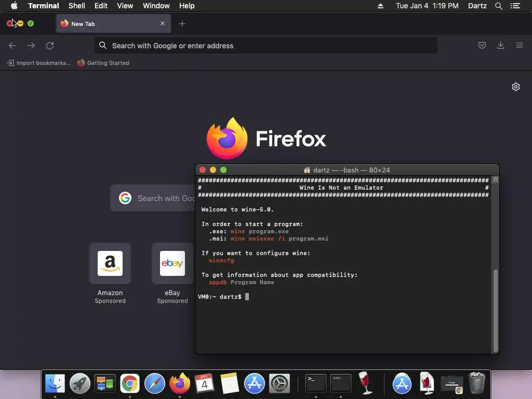Click the Apple menu logo
The height and width of the screenshot is (399, 532).
(x=14, y=6)
